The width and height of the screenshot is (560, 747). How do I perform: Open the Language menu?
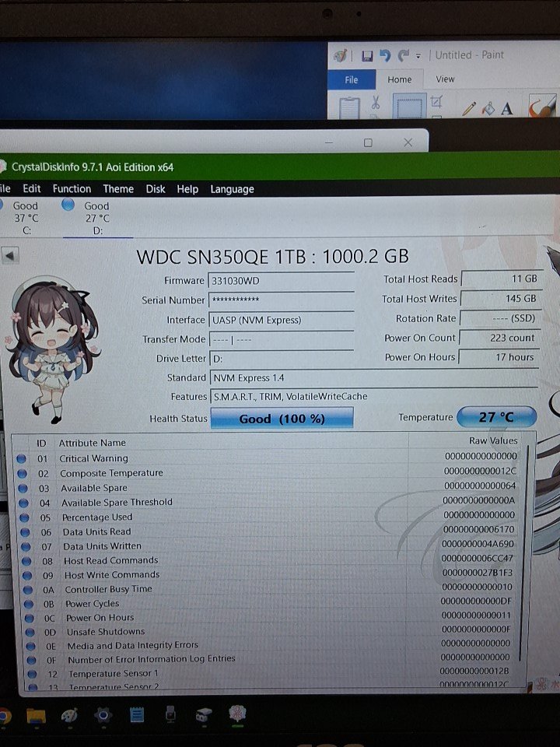(232, 190)
